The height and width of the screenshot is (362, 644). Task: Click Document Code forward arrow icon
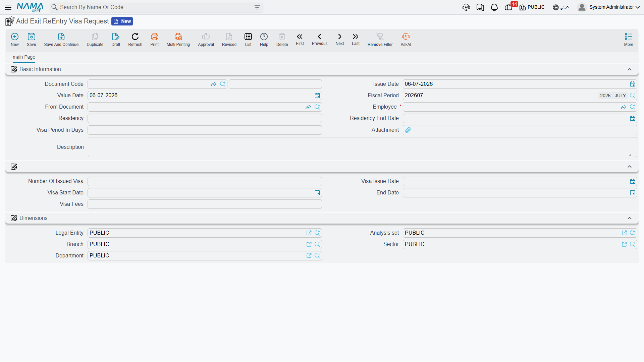pyautogui.click(x=214, y=84)
